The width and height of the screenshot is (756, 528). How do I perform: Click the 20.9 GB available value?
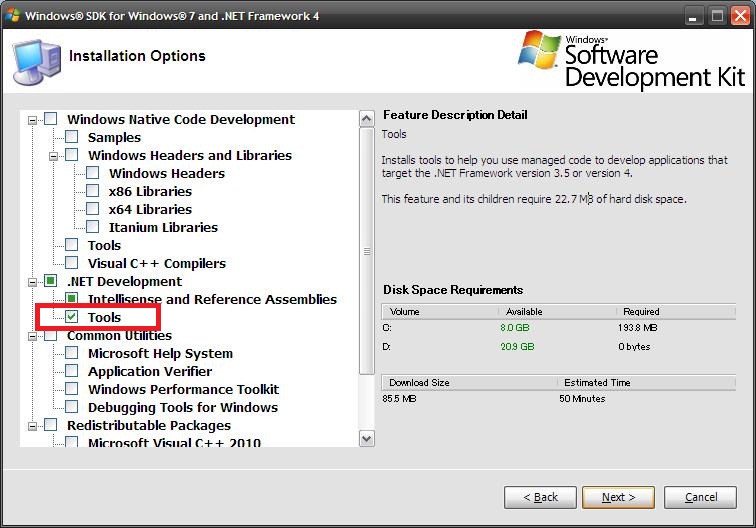517,347
